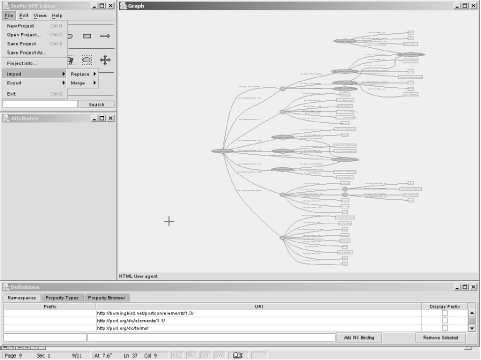Click the book icon in the Word status bar
This screenshot has width=481, height=360.
coord(237,355)
